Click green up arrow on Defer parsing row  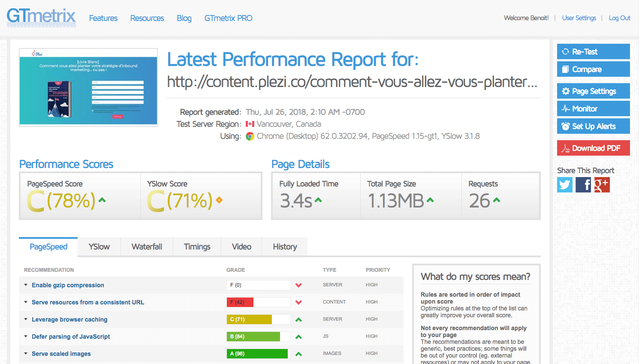pyautogui.click(x=299, y=337)
